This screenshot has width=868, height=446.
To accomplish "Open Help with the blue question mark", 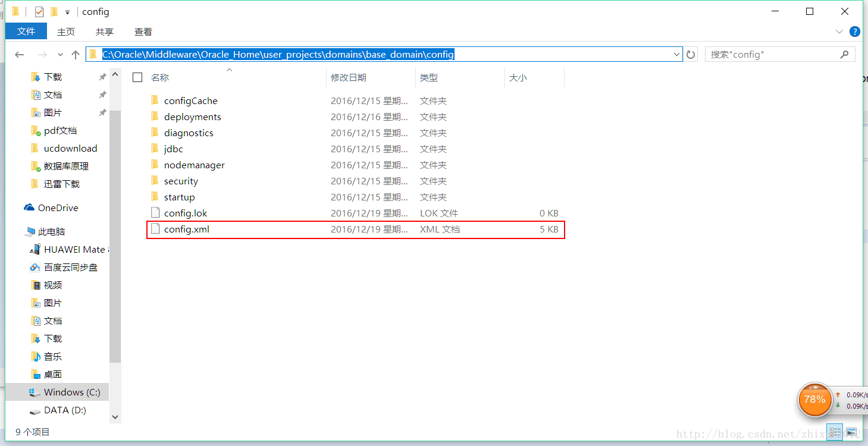I will [855, 32].
